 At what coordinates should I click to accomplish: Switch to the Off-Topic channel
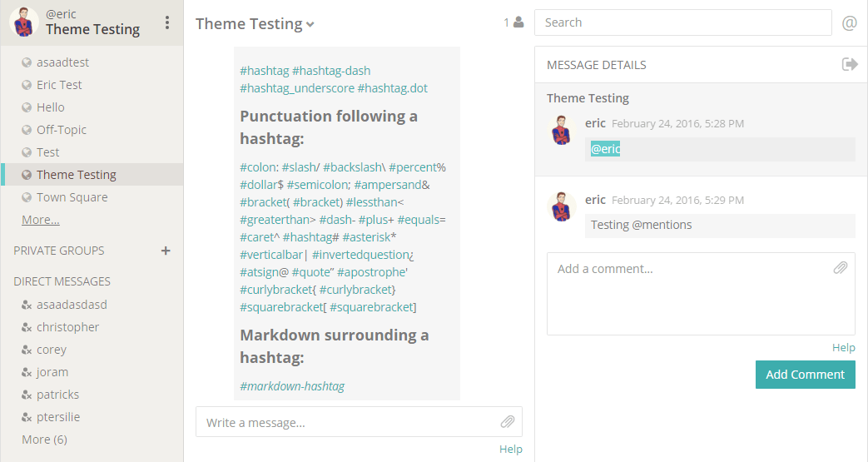click(x=62, y=130)
